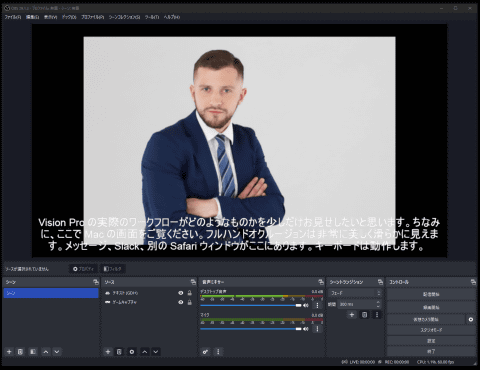
Task: Move scene up with the up arrow
Action: click(46, 352)
